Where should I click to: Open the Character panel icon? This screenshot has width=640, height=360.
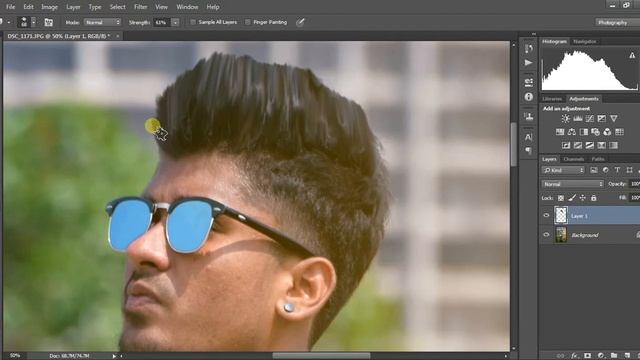click(x=529, y=137)
